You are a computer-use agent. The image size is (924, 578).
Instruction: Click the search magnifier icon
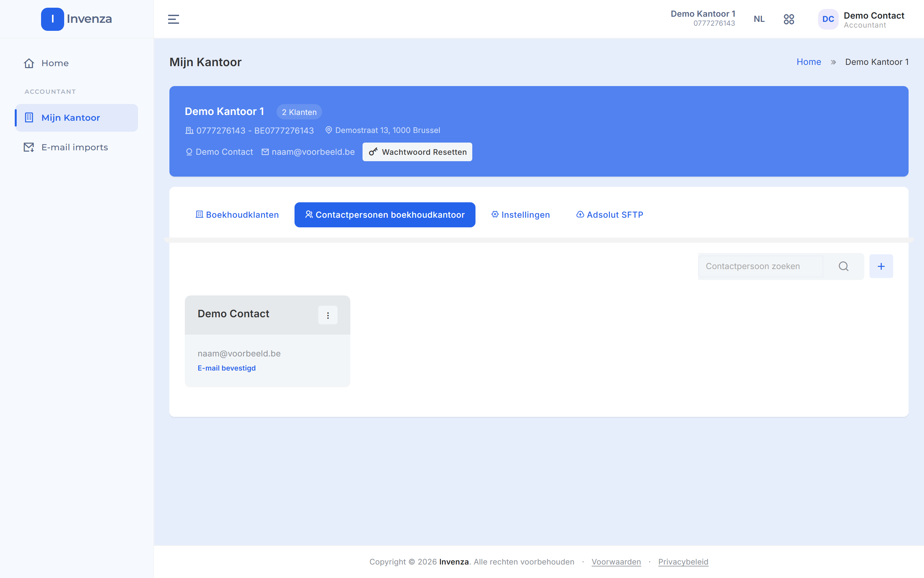click(x=843, y=267)
